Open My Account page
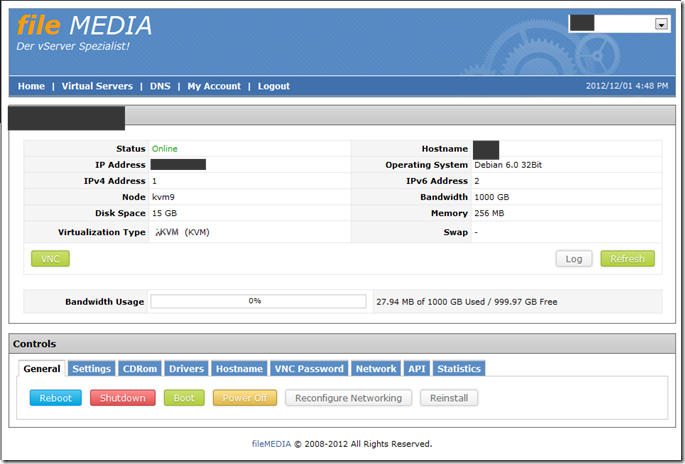 pyautogui.click(x=214, y=86)
